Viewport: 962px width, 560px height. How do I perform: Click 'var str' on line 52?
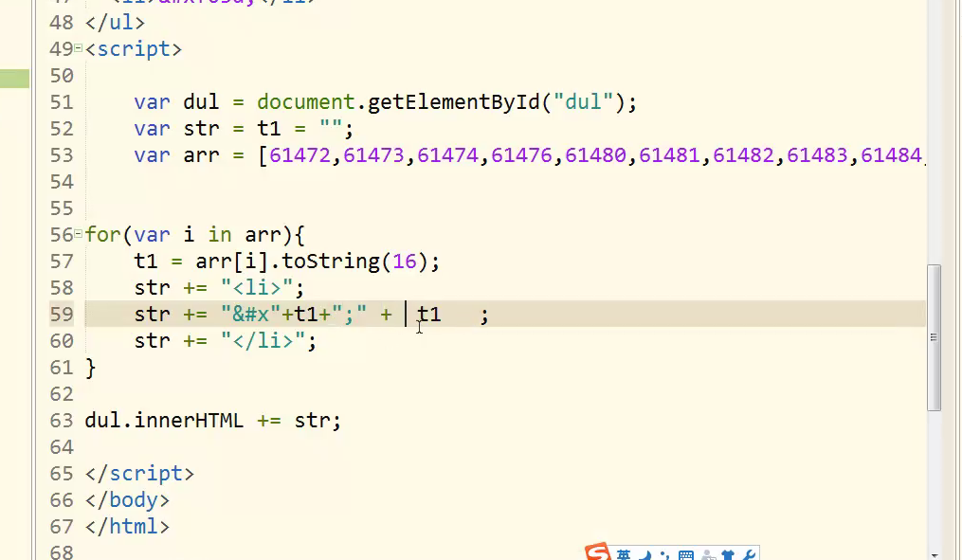click(x=176, y=128)
